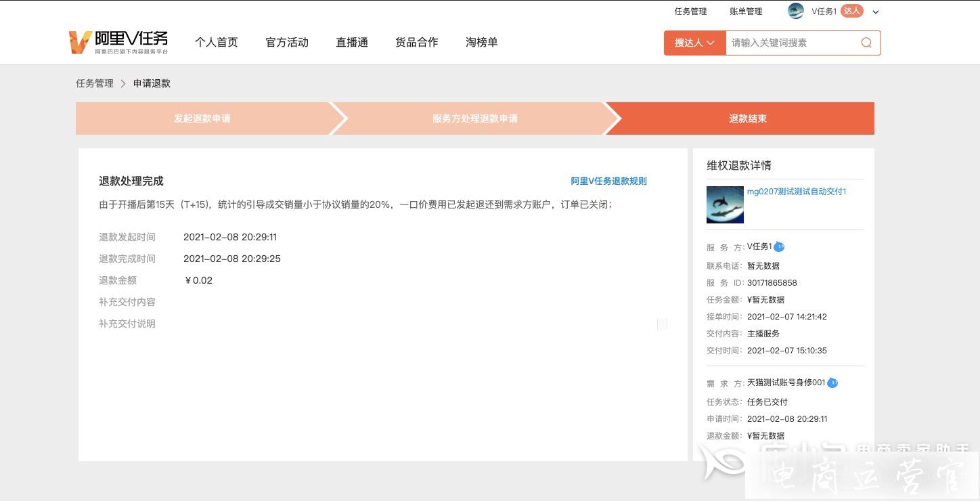This screenshot has width=980, height=501.
Task: Select the 发起退款申请 step
Action: 202,118
